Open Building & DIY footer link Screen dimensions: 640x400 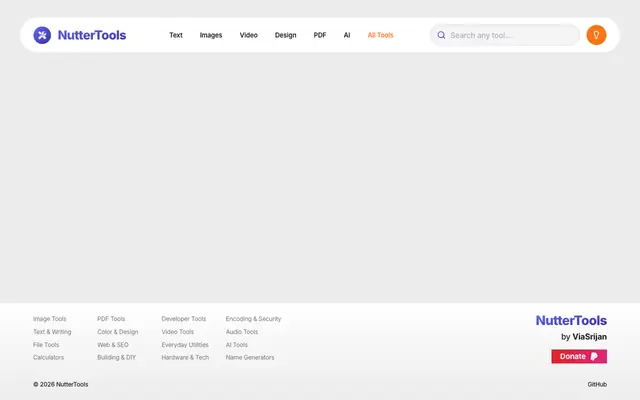(x=116, y=357)
